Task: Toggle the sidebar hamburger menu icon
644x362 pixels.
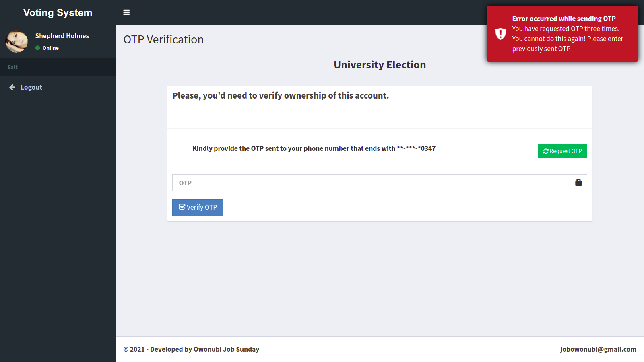Action: pyautogui.click(x=126, y=12)
